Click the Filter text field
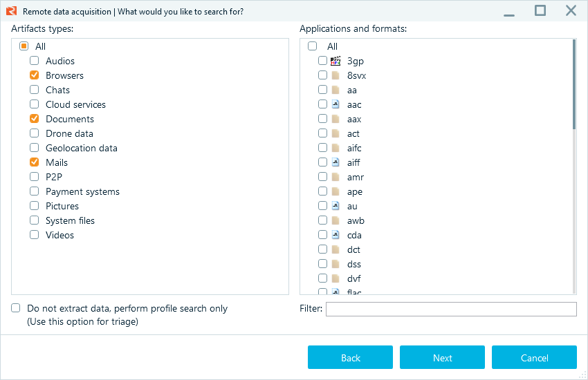This screenshot has height=380, width=588. [451, 310]
